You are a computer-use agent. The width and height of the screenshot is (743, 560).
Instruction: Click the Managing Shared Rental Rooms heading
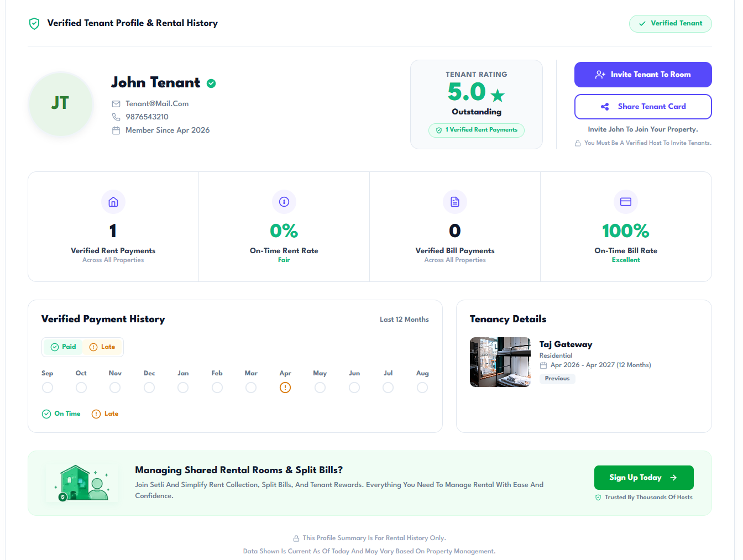[x=239, y=470]
